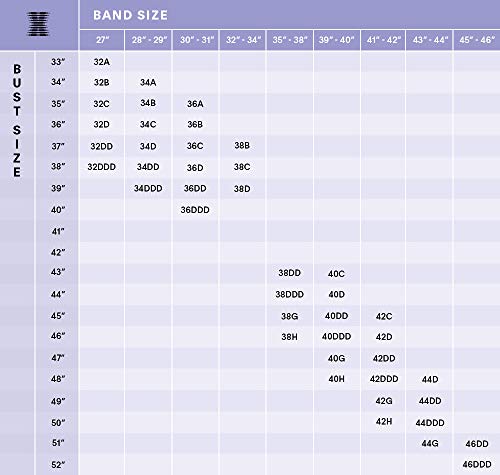
Task: Click the 27" band size column header
Action: pos(102,40)
